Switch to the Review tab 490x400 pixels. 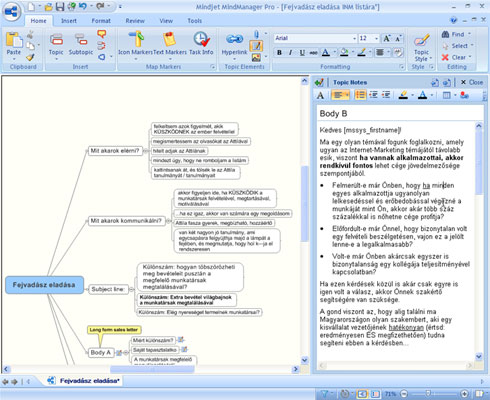pos(135,21)
